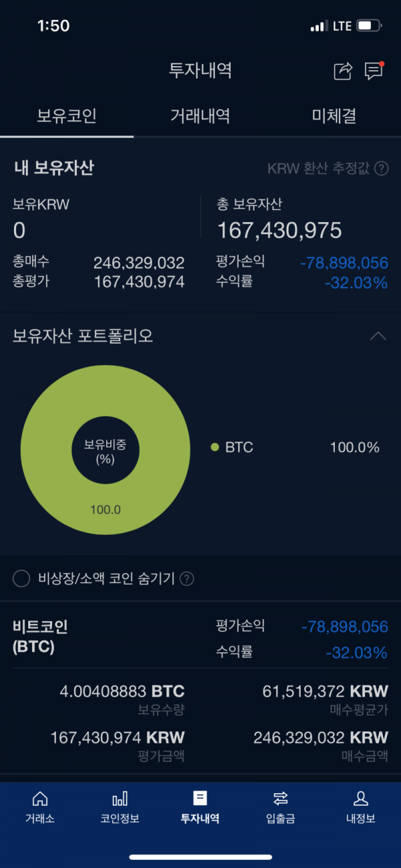Open 내정보 profile icon
The width and height of the screenshot is (401, 868).
[x=360, y=798]
